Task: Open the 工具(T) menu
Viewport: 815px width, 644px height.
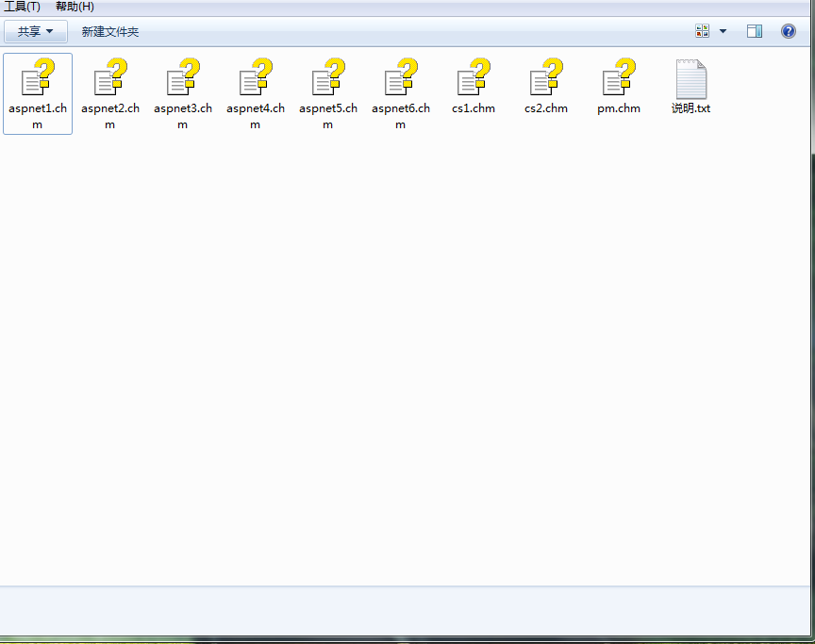Action: [23, 7]
